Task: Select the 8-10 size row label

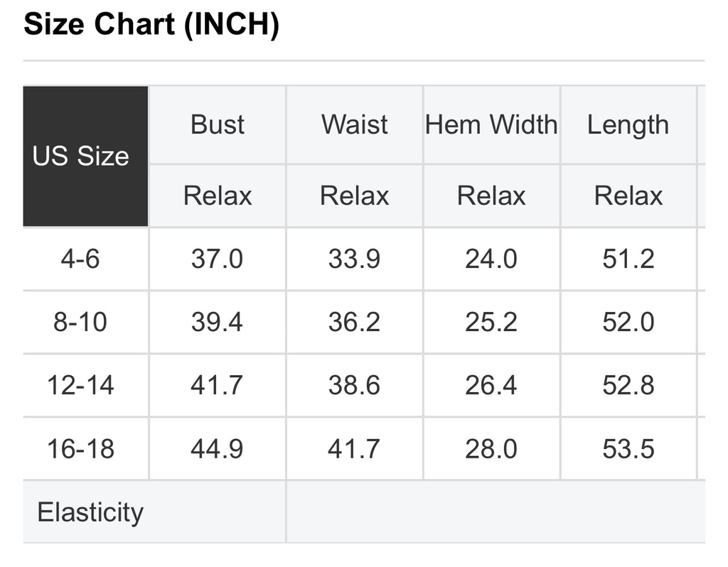Action: (80, 322)
